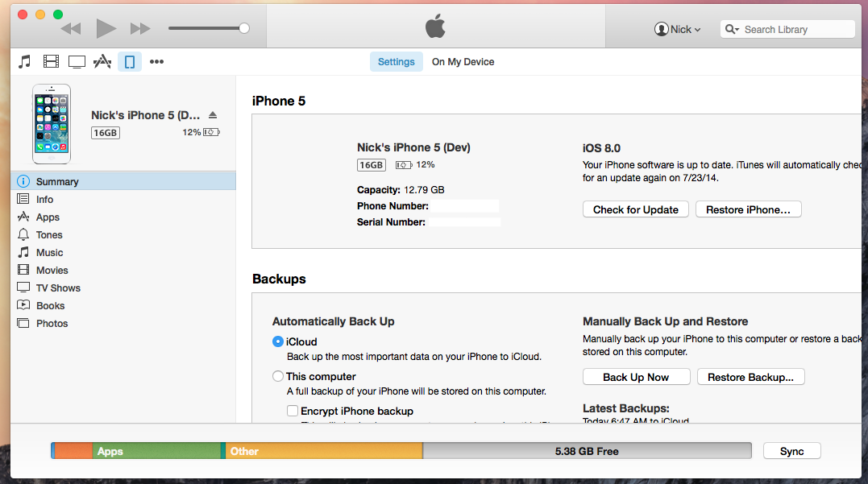
Task: Open the Music library icon in toolbar
Action: click(24, 61)
